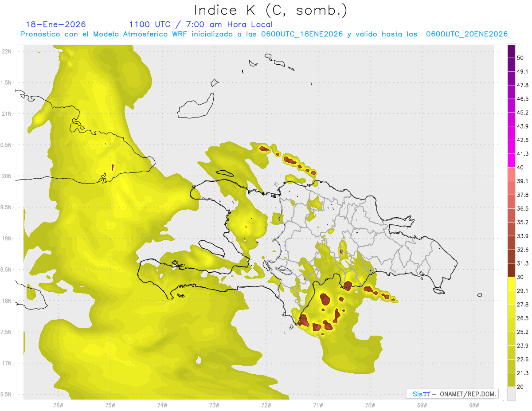Viewport: 532px width, 411px height.
Task: Click the "SisTT - ONAMET/REP.DOM." label box
Action: pyautogui.click(x=452, y=394)
